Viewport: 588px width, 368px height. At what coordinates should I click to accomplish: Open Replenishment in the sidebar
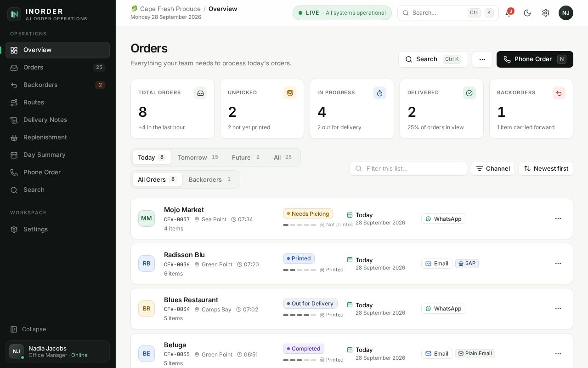pyautogui.click(x=57, y=138)
